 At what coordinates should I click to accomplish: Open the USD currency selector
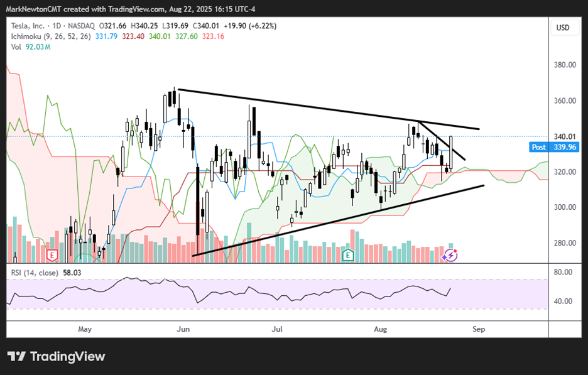[x=562, y=28]
